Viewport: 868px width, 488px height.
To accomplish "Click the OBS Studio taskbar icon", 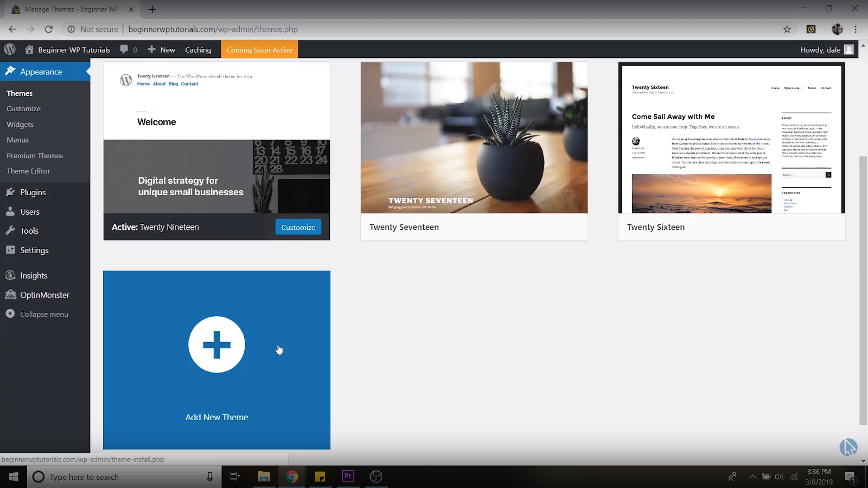I will pos(376,477).
